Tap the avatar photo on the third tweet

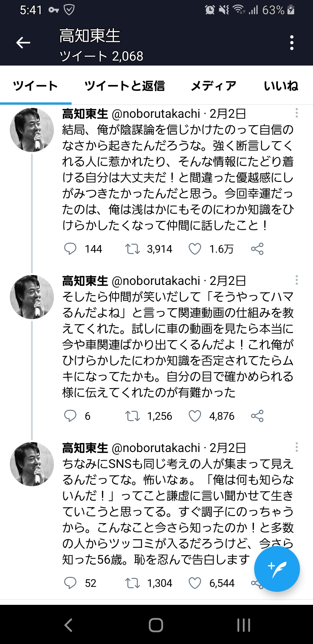click(32, 464)
